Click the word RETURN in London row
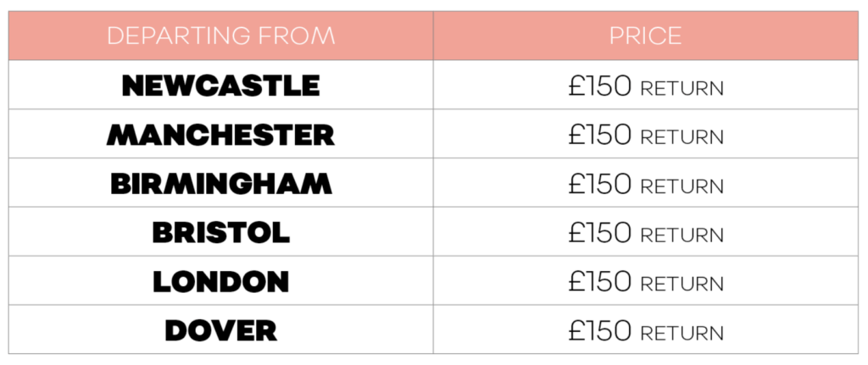The image size is (868, 365). point(682,284)
